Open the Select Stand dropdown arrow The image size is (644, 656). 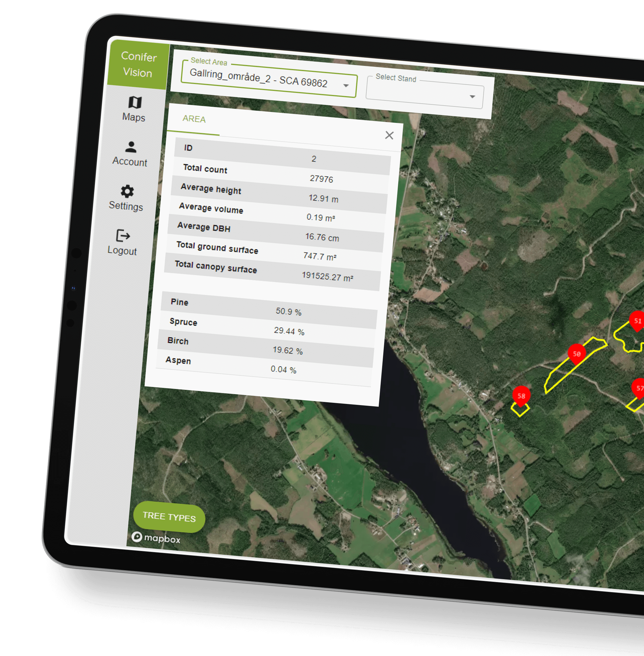[472, 97]
